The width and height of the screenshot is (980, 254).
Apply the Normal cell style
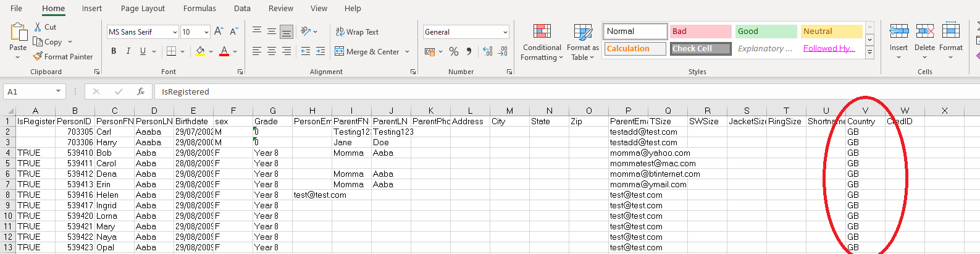635,31
